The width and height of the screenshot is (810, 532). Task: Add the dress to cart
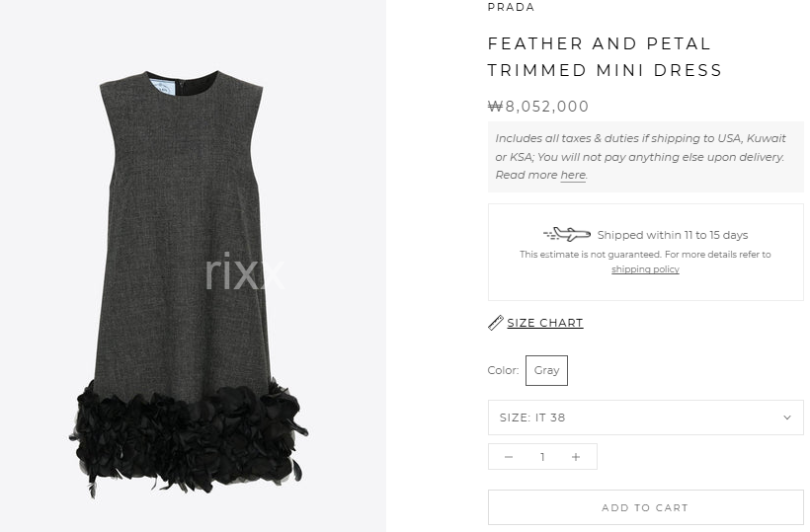click(x=646, y=507)
